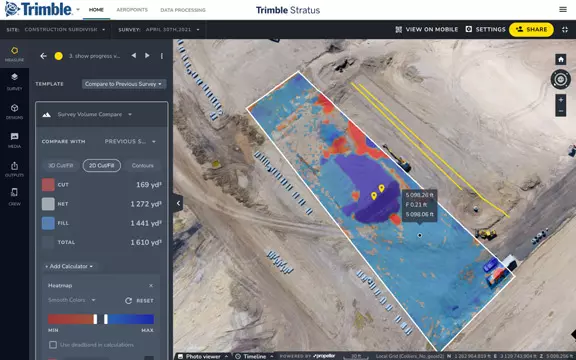
Task: Open the Compare With Previous Survey dropdown
Action: (130, 141)
